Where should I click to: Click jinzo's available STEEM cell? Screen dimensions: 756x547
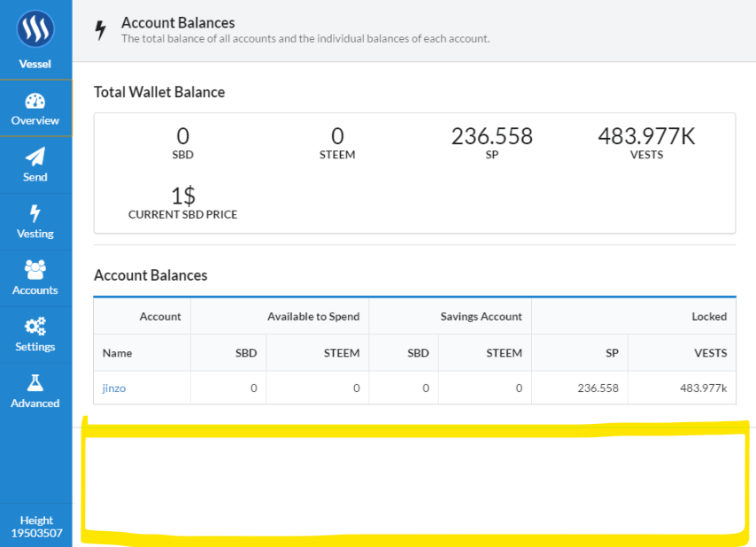pos(317,388)
